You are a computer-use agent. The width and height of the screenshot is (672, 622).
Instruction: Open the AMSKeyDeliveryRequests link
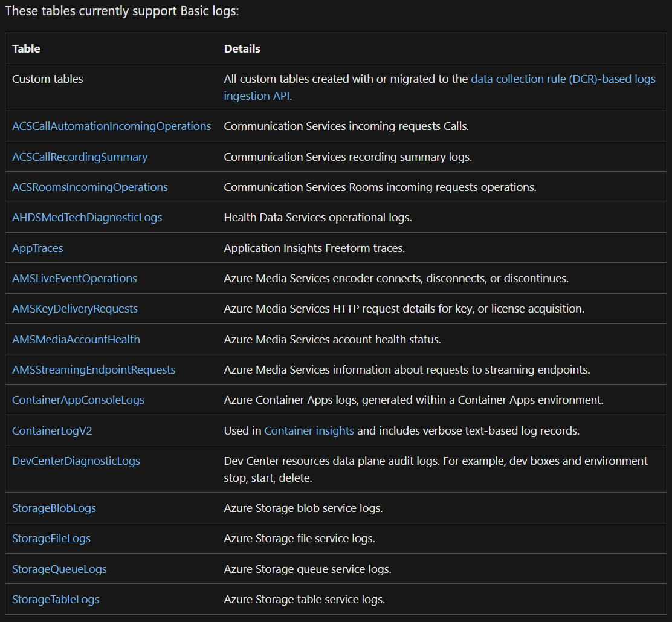coord(75,309)
